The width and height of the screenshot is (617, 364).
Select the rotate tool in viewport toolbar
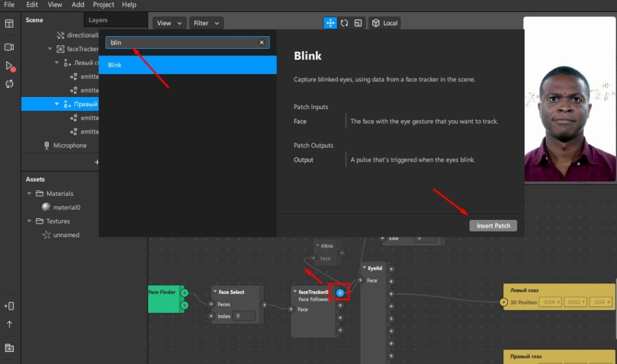tap(344, 23)
